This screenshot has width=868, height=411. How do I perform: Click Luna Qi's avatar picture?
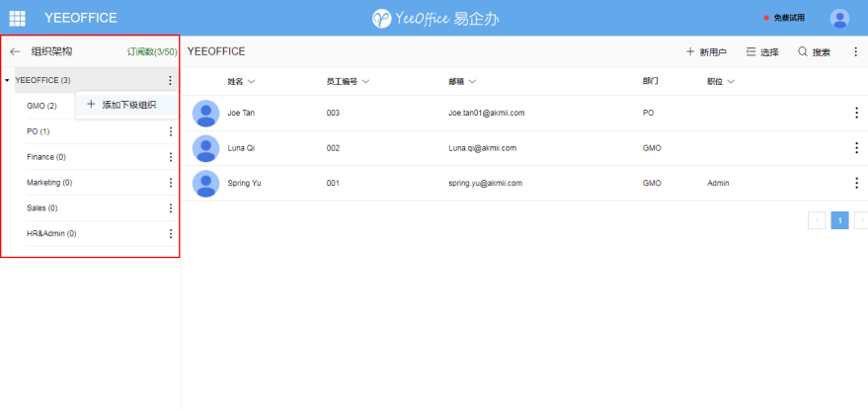[x=206, y=148]
